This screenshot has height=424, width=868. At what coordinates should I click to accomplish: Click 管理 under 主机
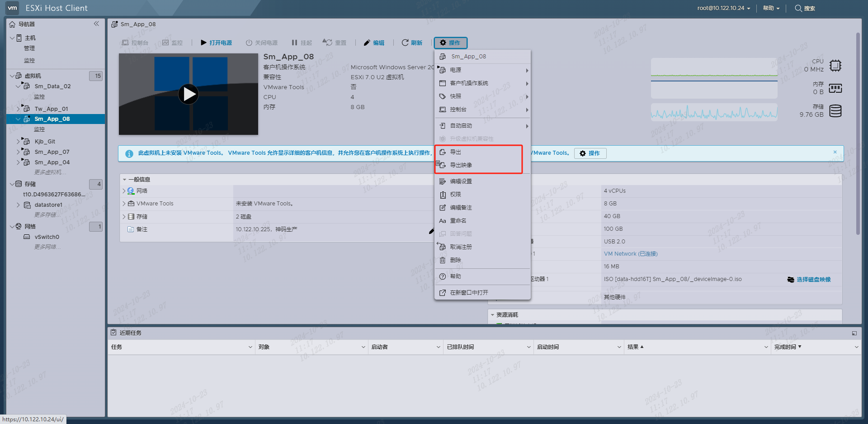tap(29, 48)
